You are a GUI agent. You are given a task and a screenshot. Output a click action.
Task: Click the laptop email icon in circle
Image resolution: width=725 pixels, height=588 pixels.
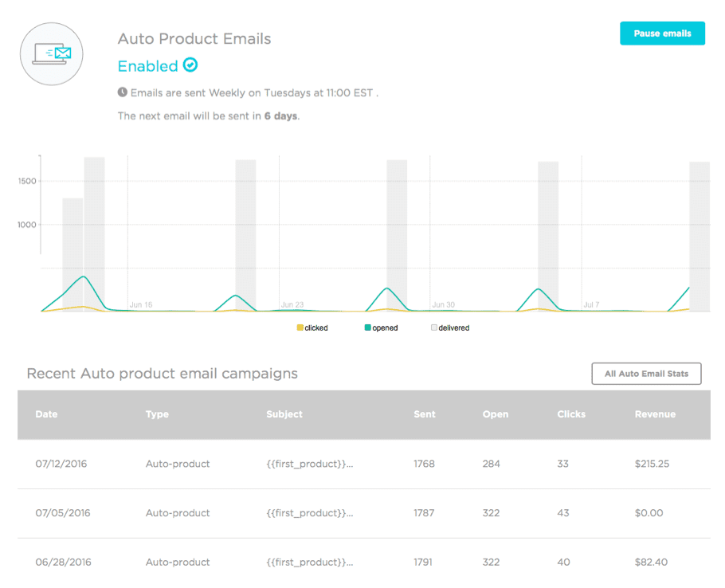(x=52, y=53)
